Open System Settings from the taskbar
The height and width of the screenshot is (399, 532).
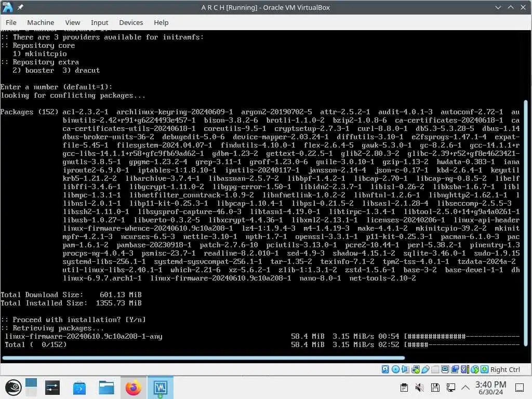click(52, 388)
